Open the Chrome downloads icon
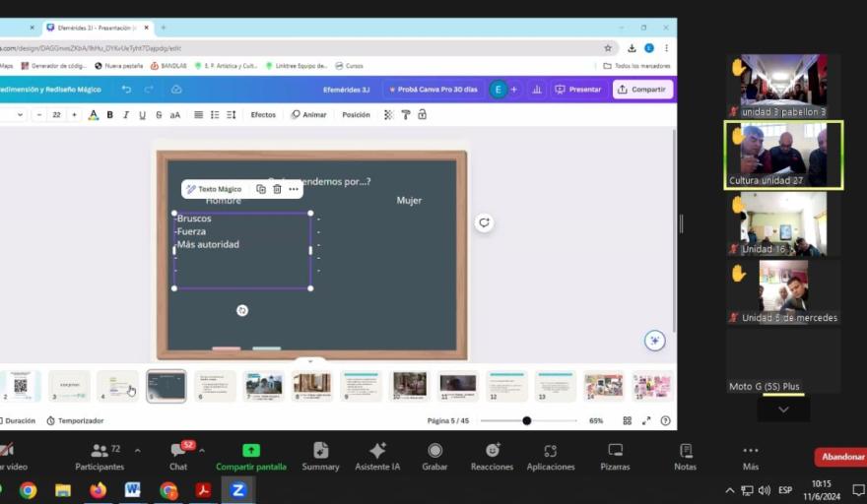Screen dimensions: 867x504 [x=632, y=48]
